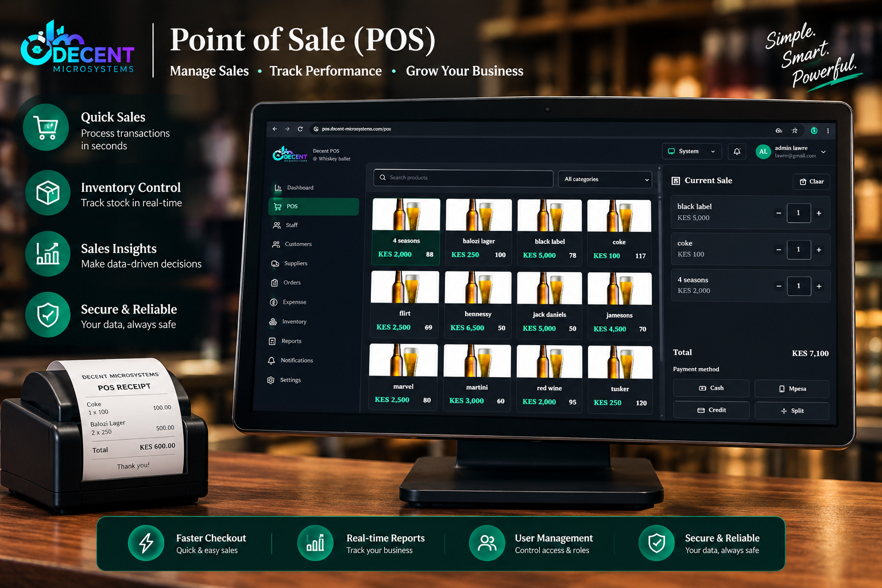This screenshot has width=882, height=588.
Task: Click the Settings gear icon
Action: point(270,380)
